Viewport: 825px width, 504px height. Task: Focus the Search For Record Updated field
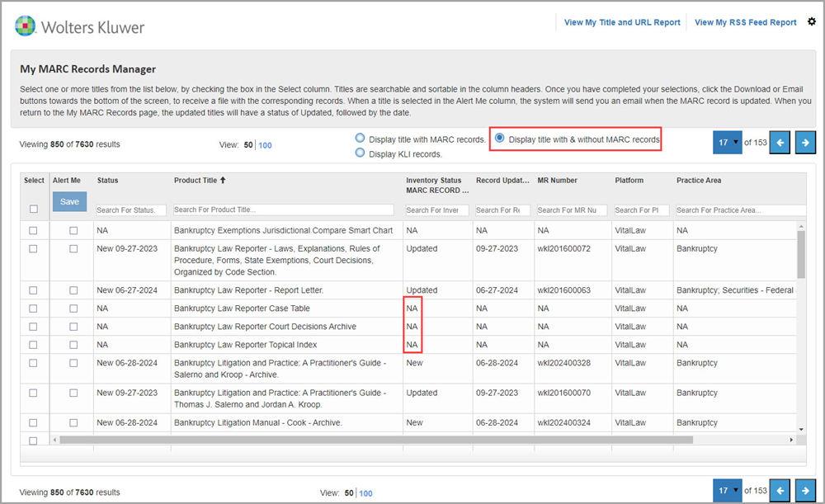pyautogui.click(x=503, y=210)
